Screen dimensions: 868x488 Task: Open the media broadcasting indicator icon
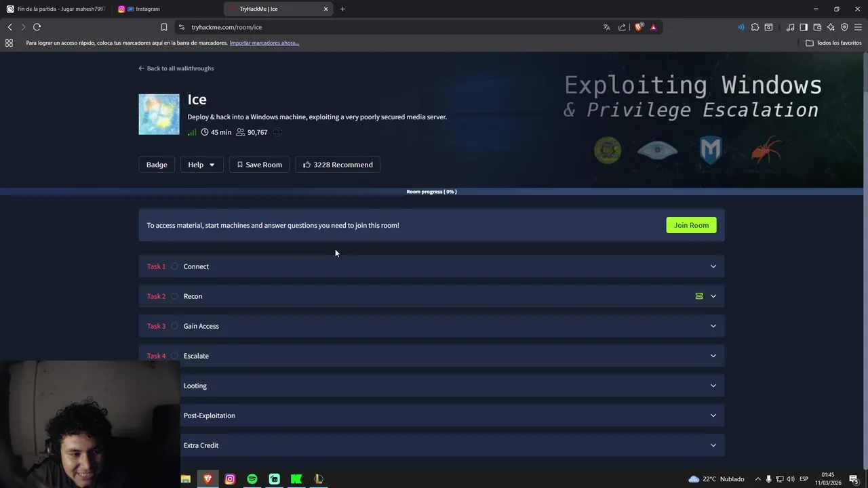coord(741,27)
